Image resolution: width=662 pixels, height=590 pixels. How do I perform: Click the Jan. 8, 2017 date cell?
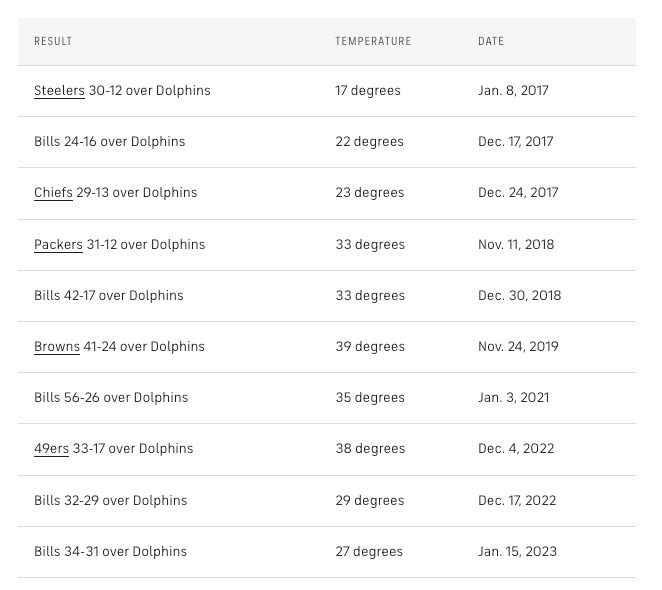click(x=513, y=90)
